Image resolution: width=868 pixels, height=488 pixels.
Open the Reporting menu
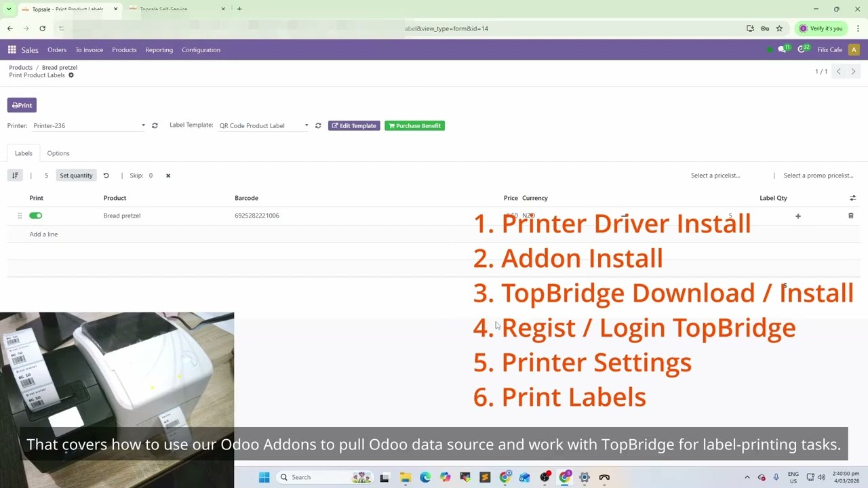159,49
